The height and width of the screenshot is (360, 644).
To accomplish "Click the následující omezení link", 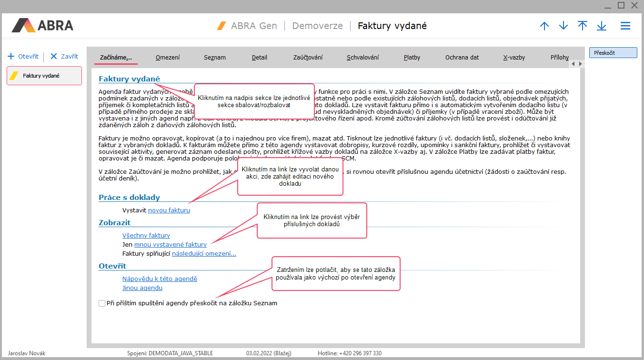I will tap(204, 253).
